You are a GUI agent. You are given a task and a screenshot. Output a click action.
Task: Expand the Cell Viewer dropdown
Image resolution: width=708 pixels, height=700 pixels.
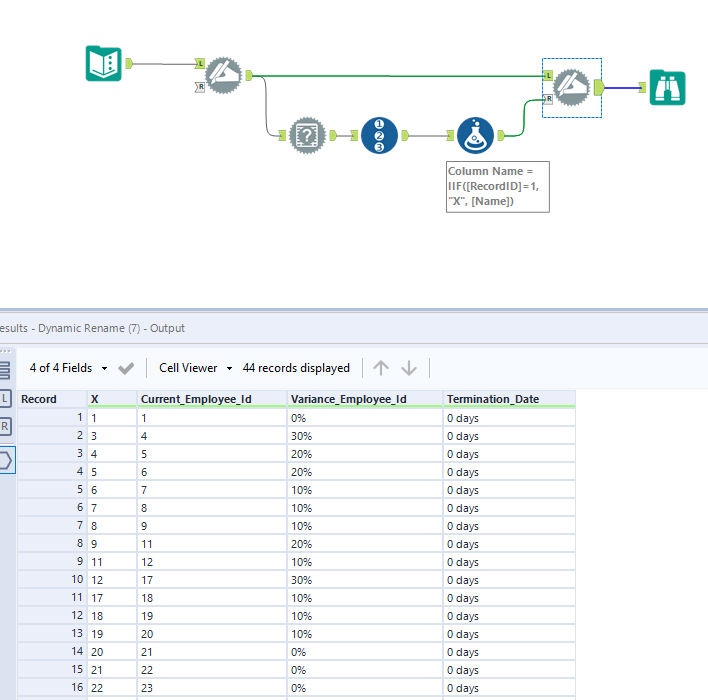[195, 368]
